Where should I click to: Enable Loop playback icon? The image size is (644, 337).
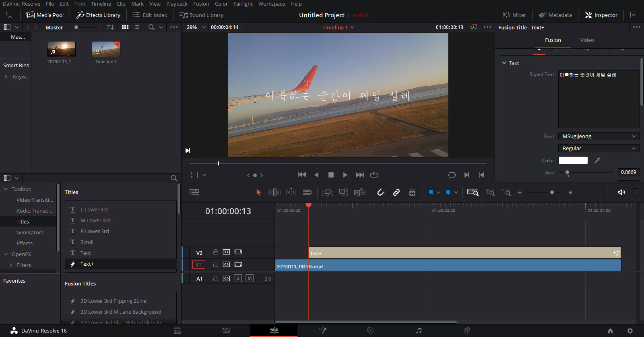374,175
